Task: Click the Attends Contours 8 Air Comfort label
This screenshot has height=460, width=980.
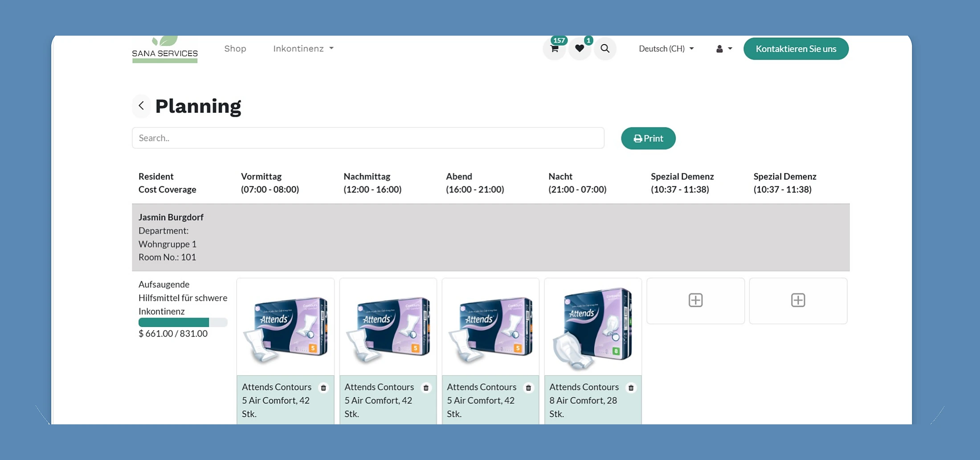Action: point(584,400)
